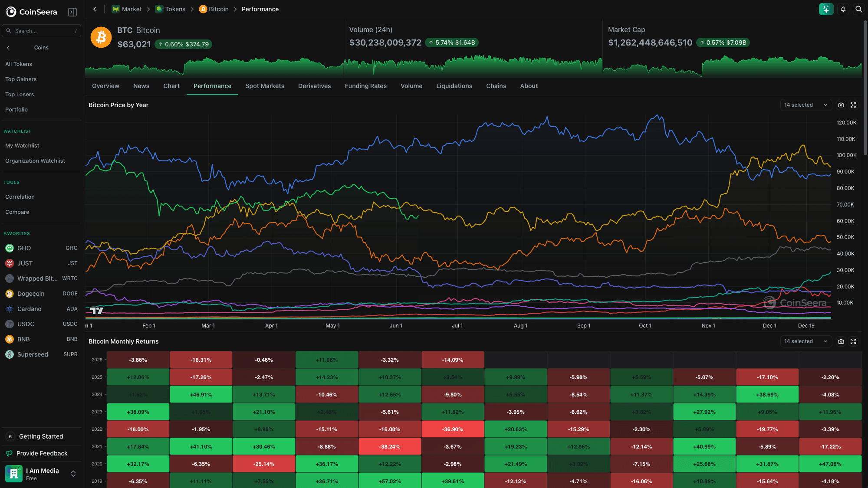
Task: Open the Liquidations tab
Action: 454,86
